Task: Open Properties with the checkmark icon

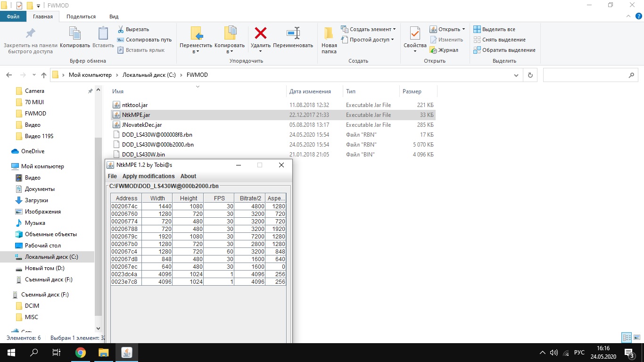Action: click(x=415, y=33)
